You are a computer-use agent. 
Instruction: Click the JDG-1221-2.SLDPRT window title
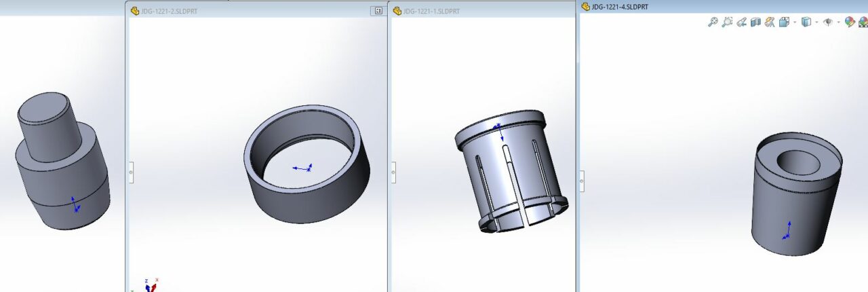[170, 11]
